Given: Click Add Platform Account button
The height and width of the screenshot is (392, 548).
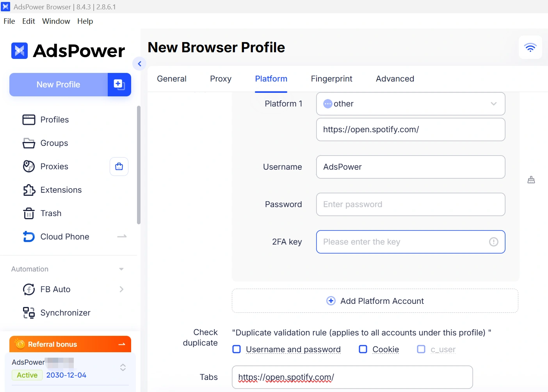Looking at the screenshot, I should click(x=375, y=301).
